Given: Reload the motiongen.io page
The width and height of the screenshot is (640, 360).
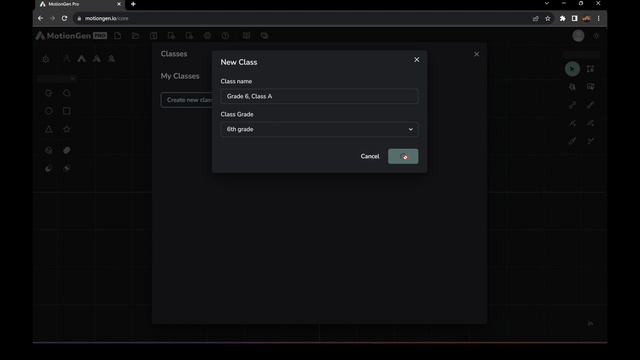Looking at the screenshot, I should pyautogui.click(x=64, y=18).
